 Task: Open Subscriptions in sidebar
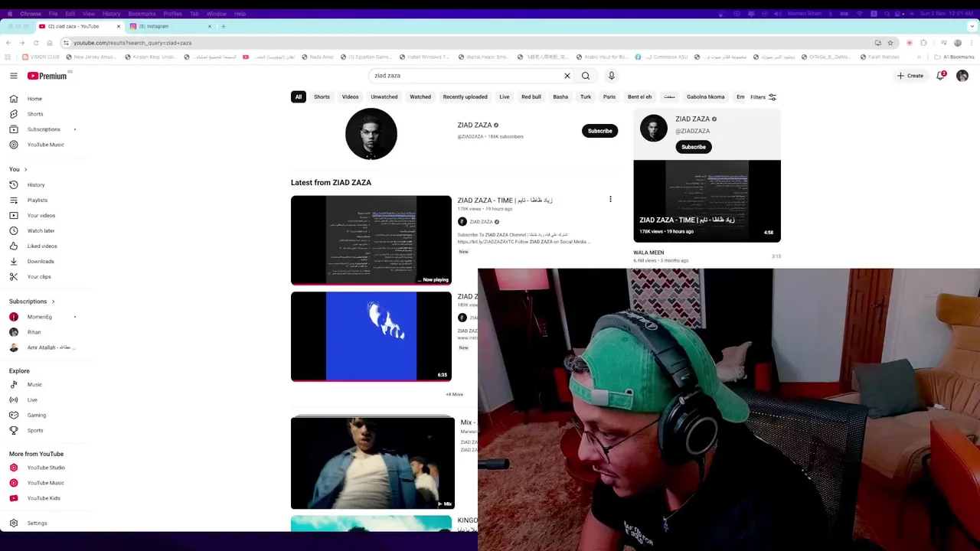point(44,129)
